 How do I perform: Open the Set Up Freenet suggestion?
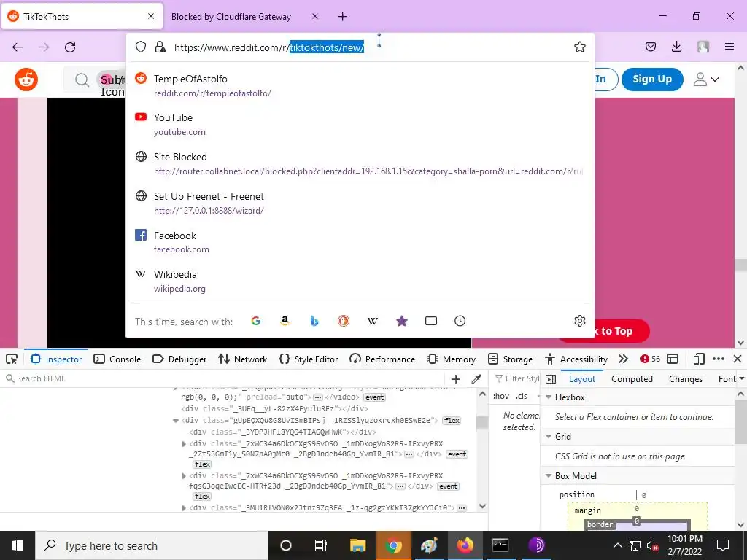[360, 203]
